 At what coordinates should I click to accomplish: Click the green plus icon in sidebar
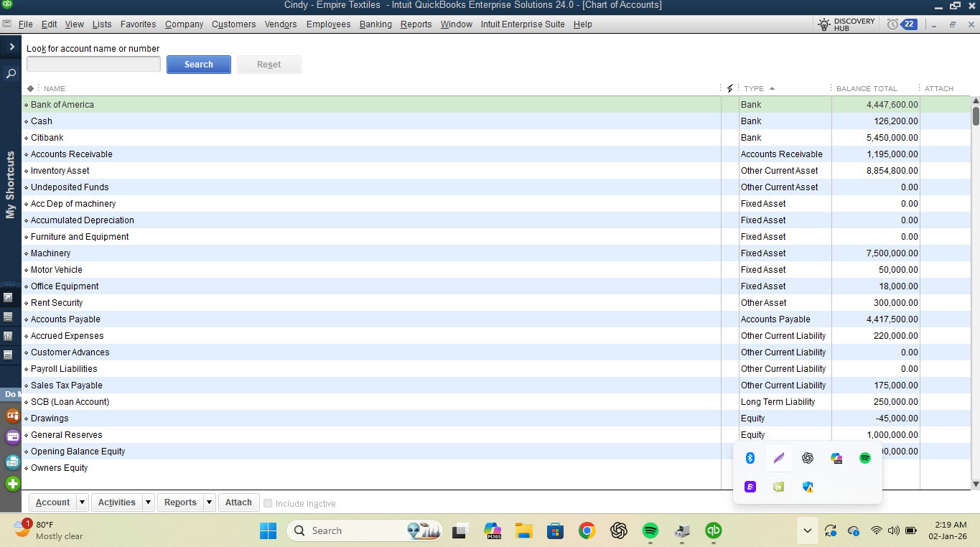12,484
